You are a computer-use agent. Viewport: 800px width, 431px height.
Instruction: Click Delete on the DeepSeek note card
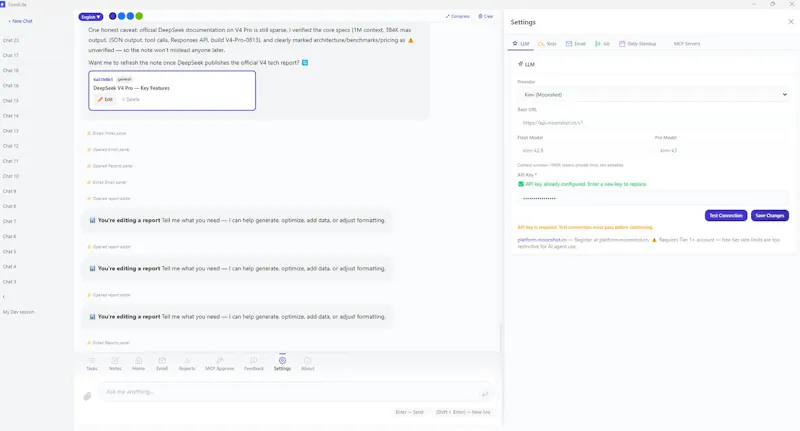pyautogui.click(x=131, y=99)
